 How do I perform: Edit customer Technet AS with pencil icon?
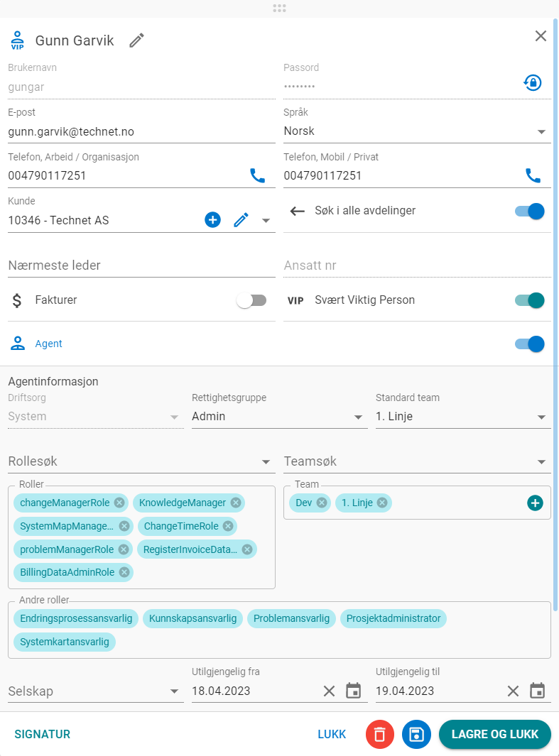tap(241, 220)
